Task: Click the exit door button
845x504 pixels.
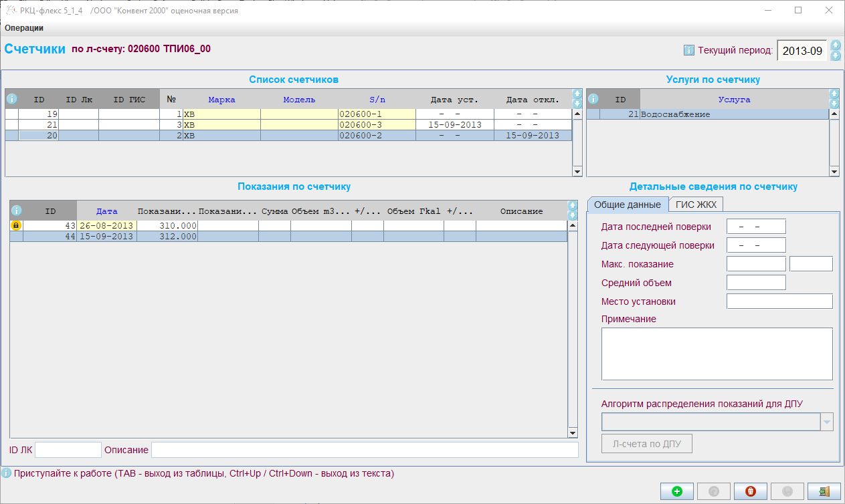Action: [824, 491]
